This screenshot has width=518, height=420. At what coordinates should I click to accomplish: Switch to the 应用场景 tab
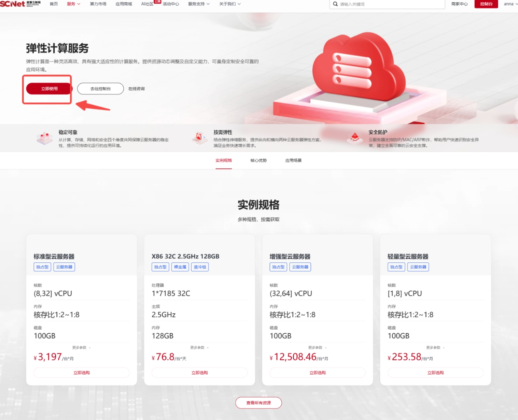click(x=293, y=160)
